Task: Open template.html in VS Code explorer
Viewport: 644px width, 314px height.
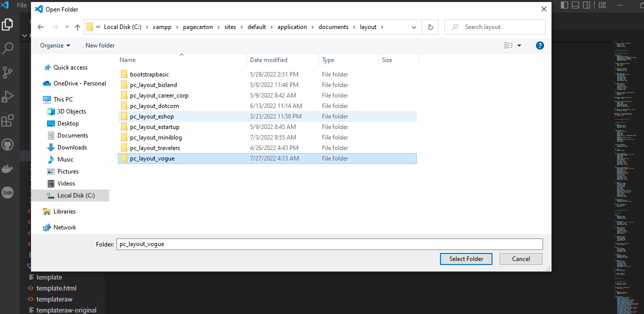Action: 56,288
